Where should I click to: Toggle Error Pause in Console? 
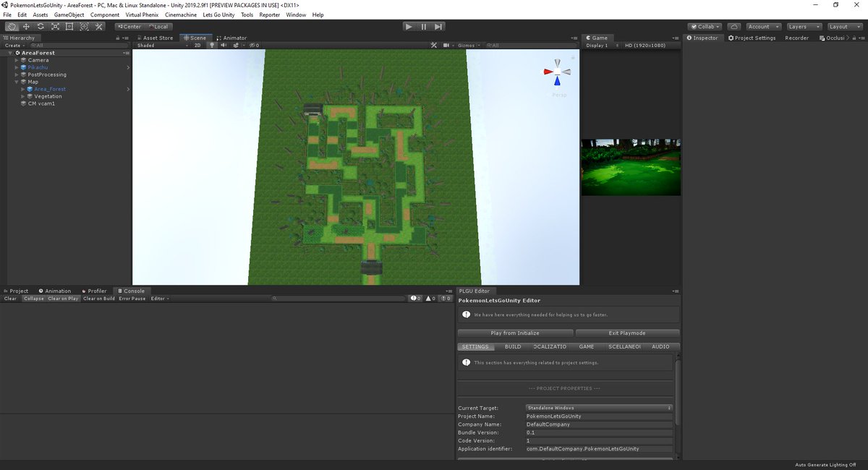click(133, 298)
